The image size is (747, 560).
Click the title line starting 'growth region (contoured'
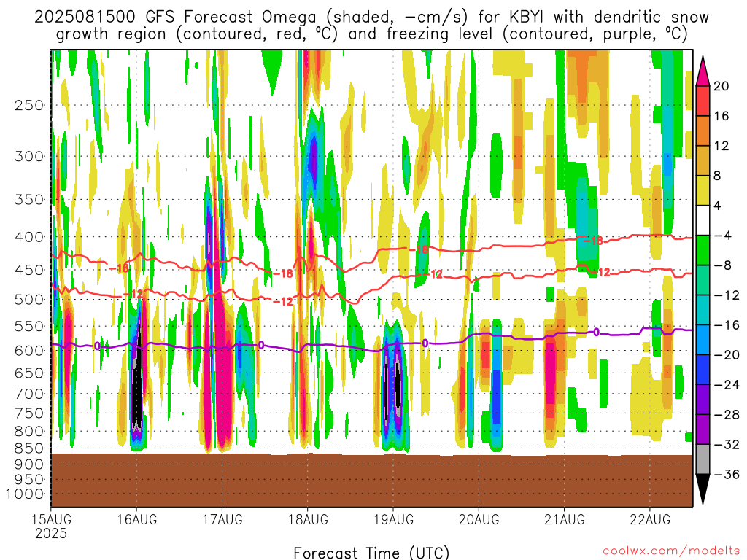(371, 34)
